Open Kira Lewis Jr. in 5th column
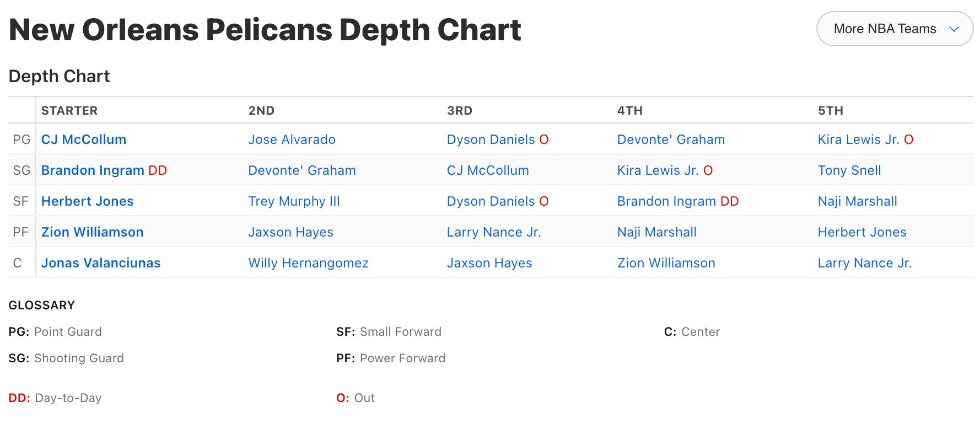The image size is (980, 429). pos(858,140)
